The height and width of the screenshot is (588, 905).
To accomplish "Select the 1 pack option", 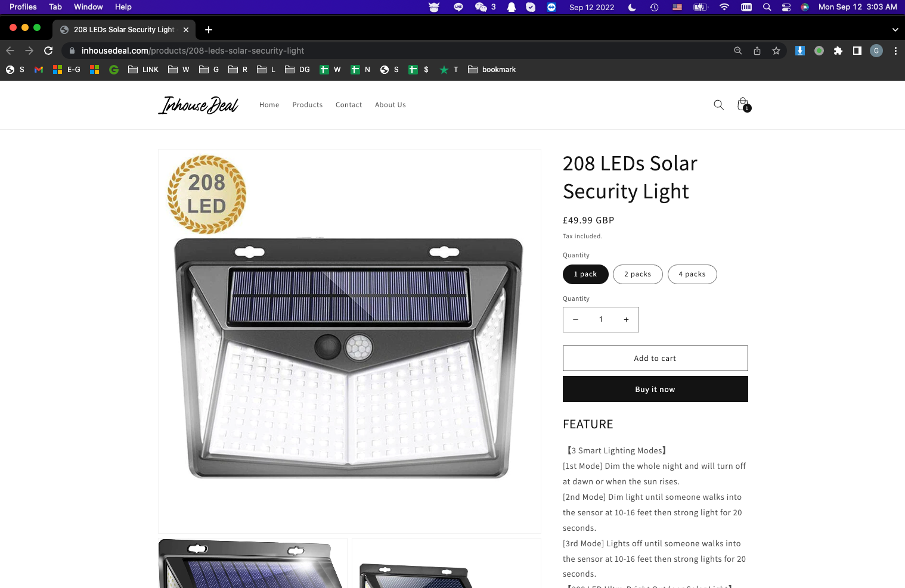I will 585,274.
